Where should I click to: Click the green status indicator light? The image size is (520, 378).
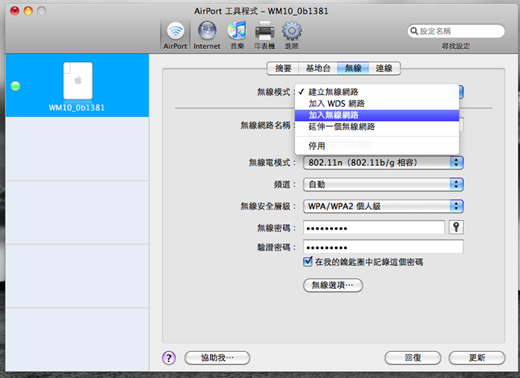(x=15, y=86)
